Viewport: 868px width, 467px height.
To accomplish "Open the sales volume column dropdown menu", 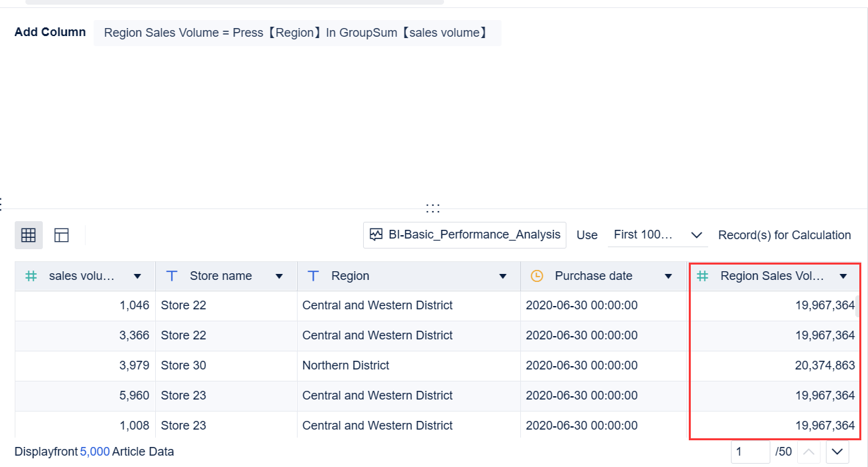I will click(138, 275).
